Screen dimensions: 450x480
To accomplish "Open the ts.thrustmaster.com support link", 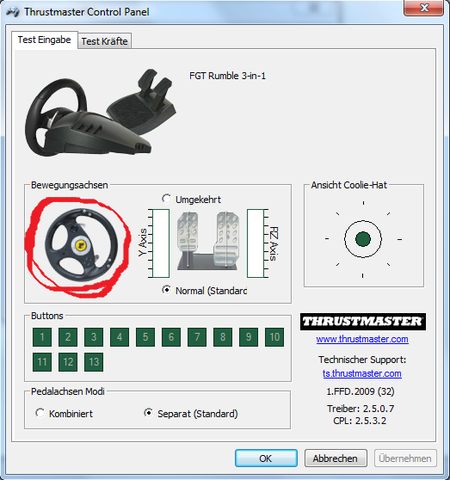I will click(x=362, y=374).
